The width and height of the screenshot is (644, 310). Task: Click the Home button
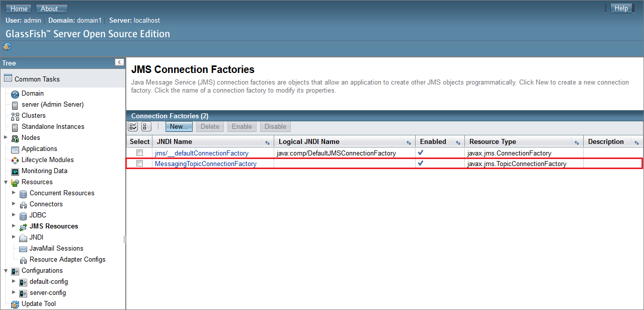point(19,9)
